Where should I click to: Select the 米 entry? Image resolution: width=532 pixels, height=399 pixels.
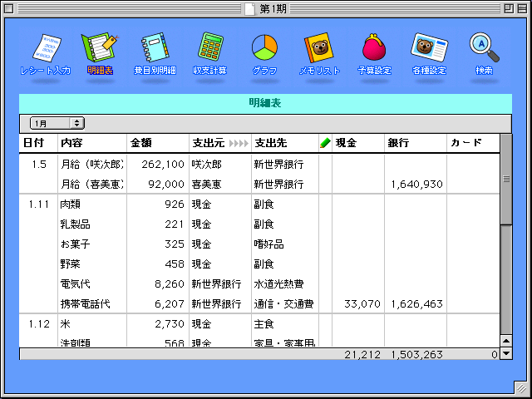[x=65, y=324]
